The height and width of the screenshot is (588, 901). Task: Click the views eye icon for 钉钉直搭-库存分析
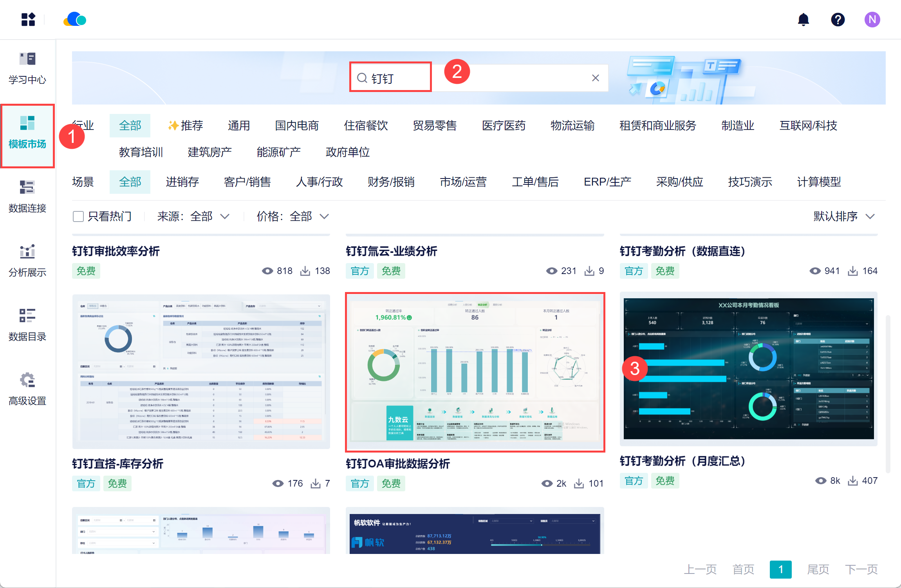pos(278,483)
